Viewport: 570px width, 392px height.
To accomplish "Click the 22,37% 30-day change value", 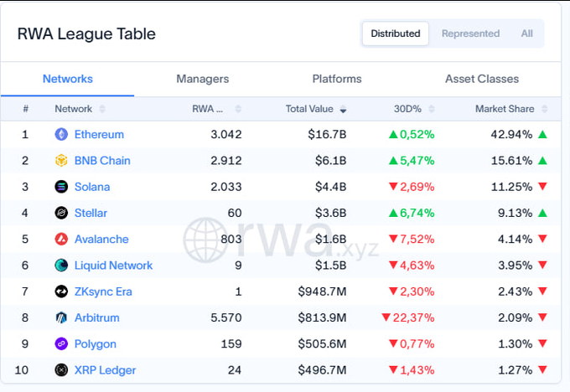I will [x=414, y=317].
